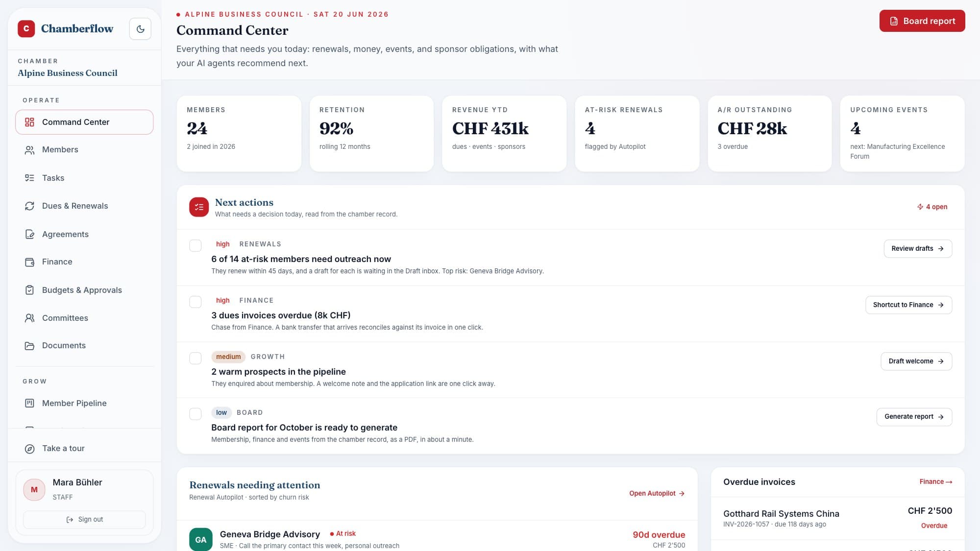Image resolution: width=980 pixels, height=551 pixels.
Task: Click the 90d overdue label
Action: (659, 535)
